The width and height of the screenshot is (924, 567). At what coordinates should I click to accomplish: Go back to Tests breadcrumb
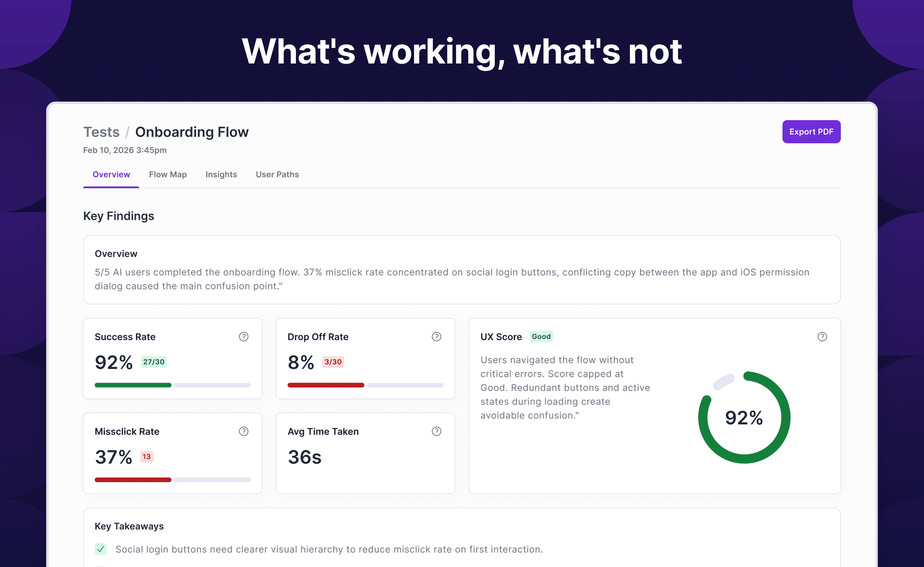[x=102, y=132]
